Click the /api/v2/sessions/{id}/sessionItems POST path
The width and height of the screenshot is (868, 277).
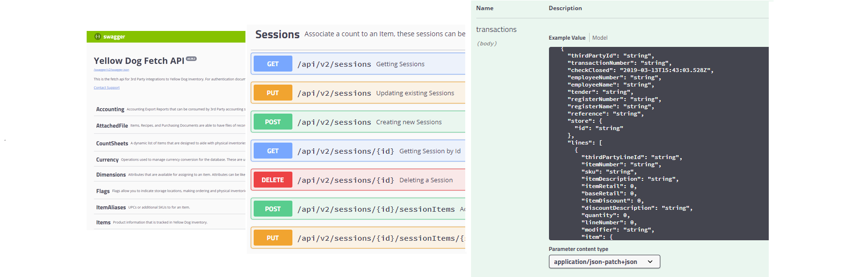click(376, 209)
